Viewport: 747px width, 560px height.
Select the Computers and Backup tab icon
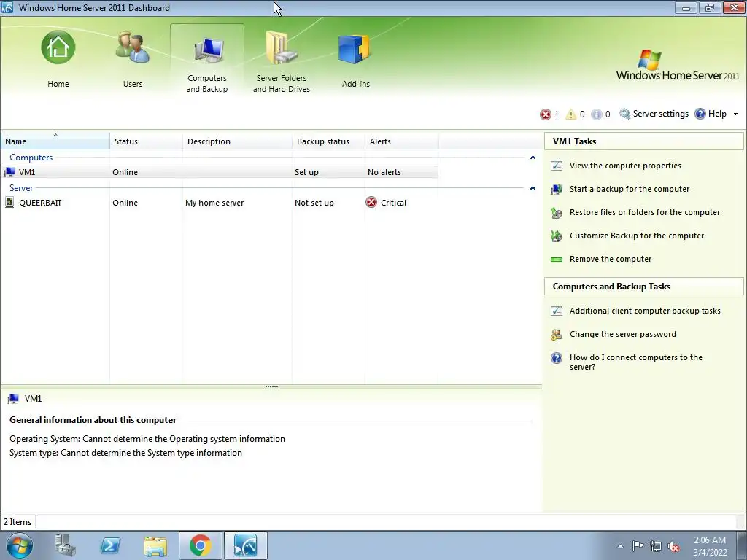point(208,50)
